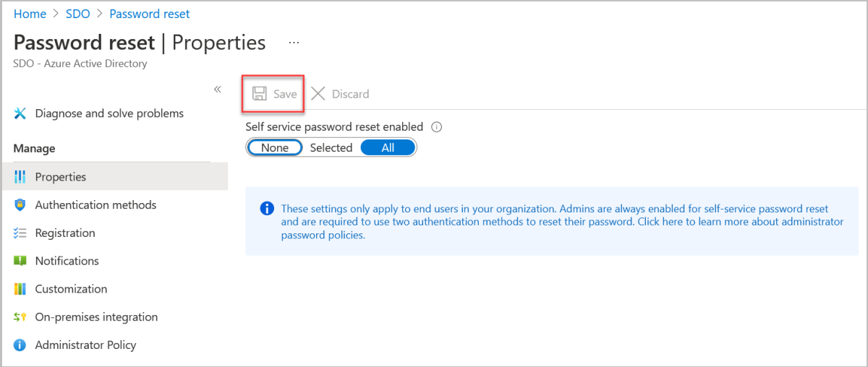The width and height of the screenshot is (868, 367).
Task: Click the Authentication methods shield icon
Action: pyautogui.click(x=20, y=205)
